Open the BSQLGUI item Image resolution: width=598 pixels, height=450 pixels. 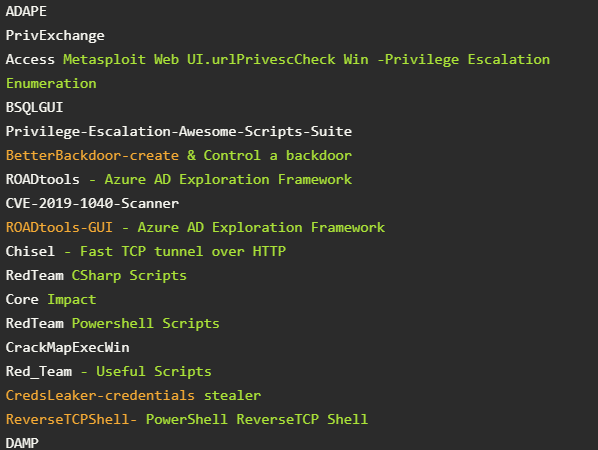[34, 108]
